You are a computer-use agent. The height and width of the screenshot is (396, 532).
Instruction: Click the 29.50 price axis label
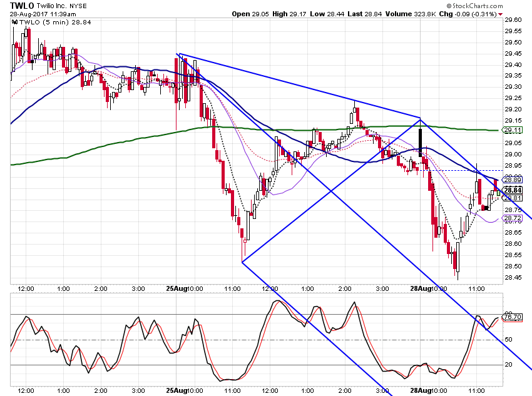[x=513, y=43]
